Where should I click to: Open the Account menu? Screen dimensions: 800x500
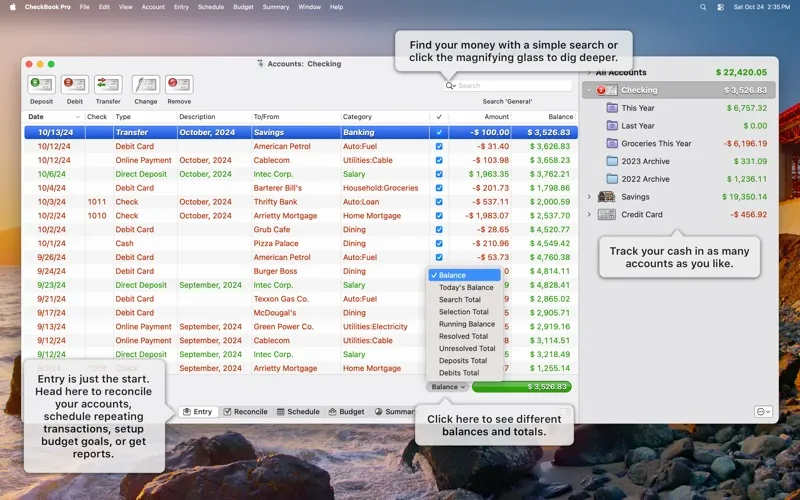(153, 7)
